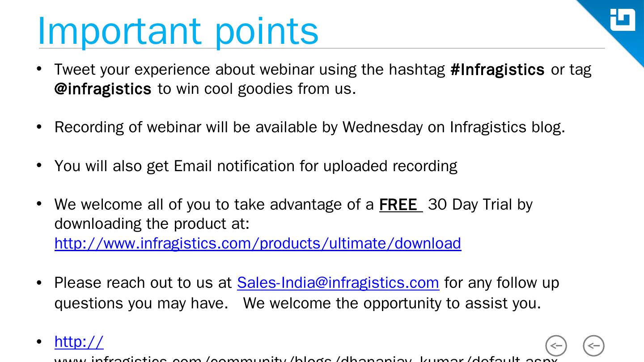Click the Sales-India@infragistics.com email link
The height and width of the screenshot is (362, 644).
[338, 283]
